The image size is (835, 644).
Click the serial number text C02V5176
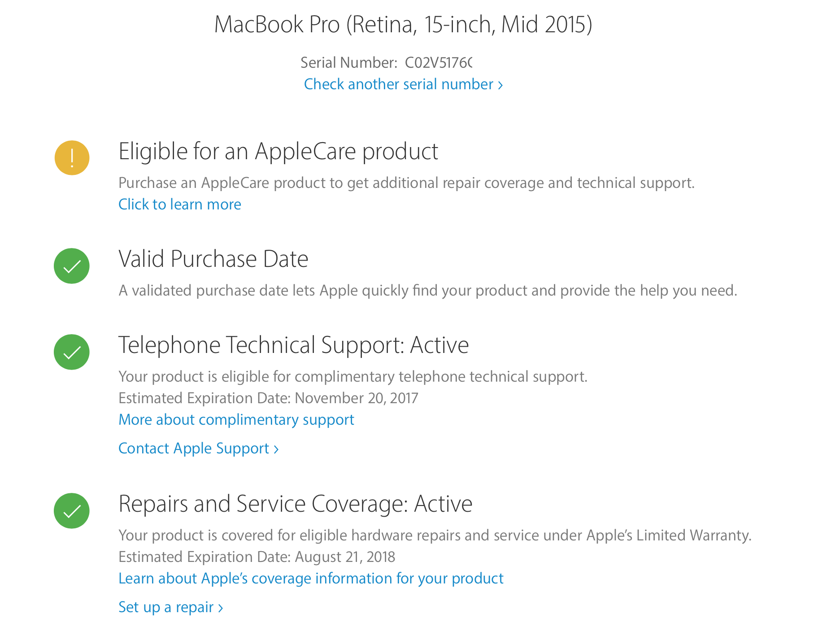click(x=437, y=63)
